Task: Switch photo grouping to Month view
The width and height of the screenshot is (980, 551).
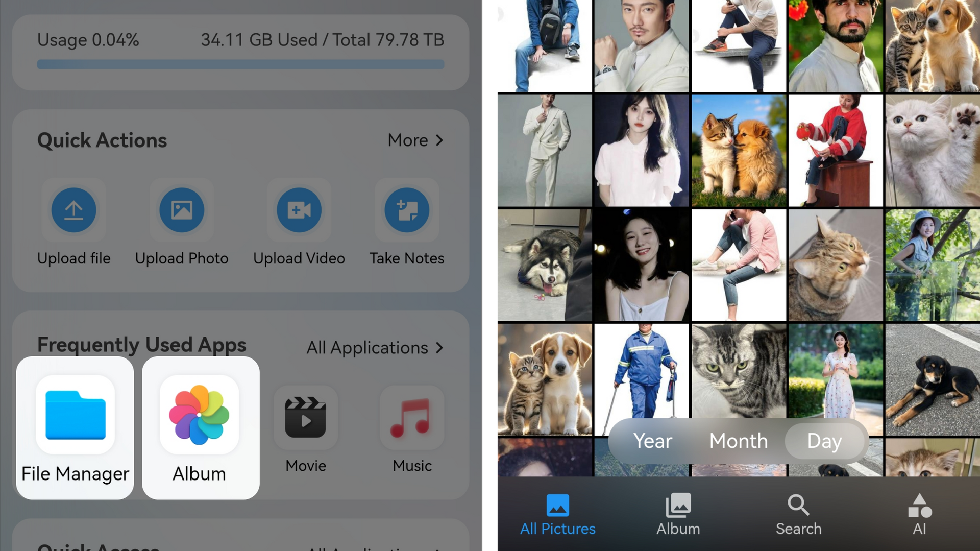Action: tap(738, 441)
